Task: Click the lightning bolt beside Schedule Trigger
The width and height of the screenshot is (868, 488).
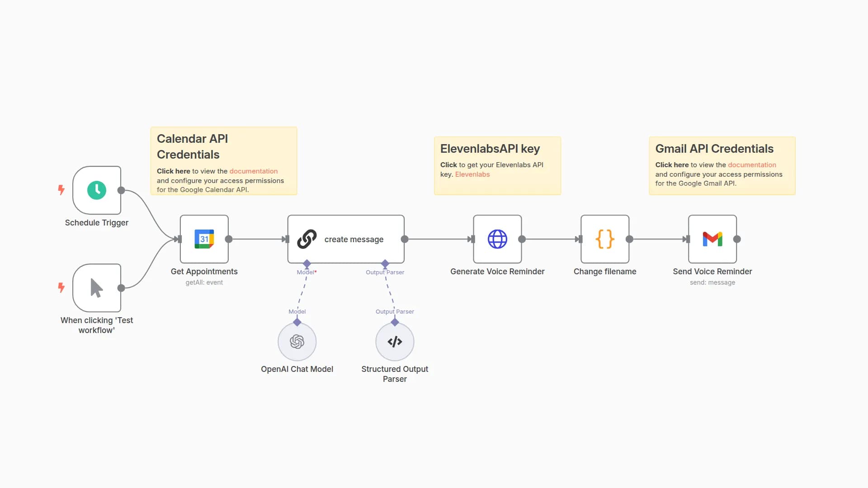Action: [x=61, y=190]
